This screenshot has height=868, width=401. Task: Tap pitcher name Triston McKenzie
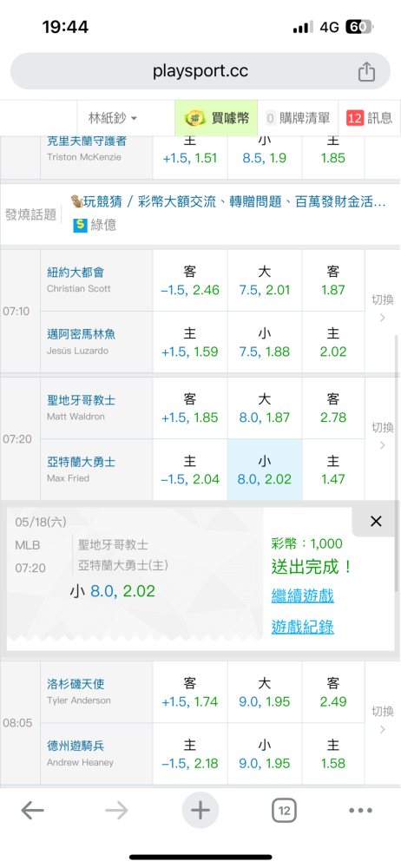(x=84, y=157)
